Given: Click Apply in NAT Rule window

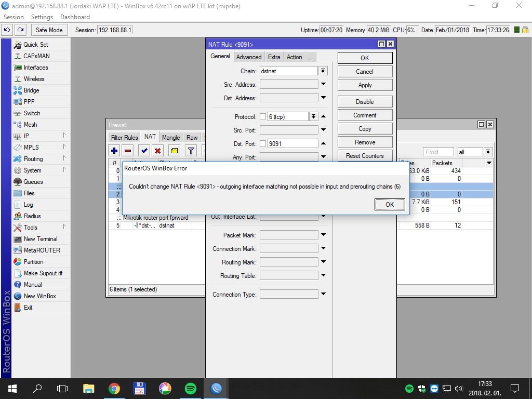Looking at the screenshot, I should 365,85.
